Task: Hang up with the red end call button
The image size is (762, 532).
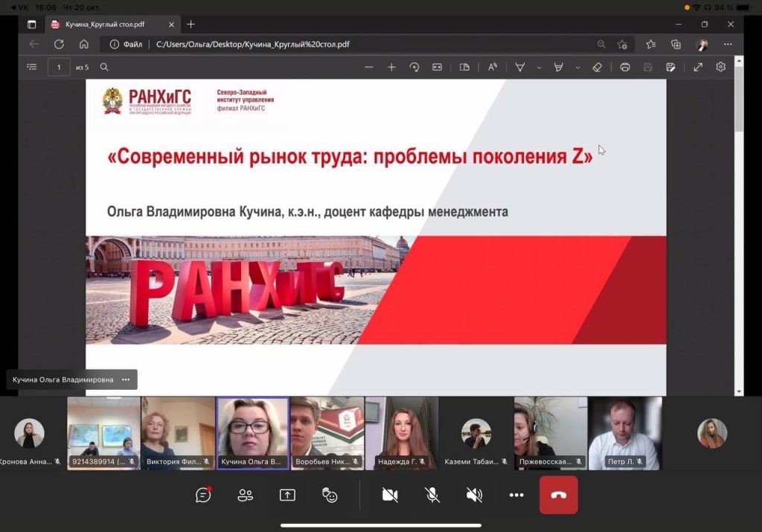Action: 558,495
